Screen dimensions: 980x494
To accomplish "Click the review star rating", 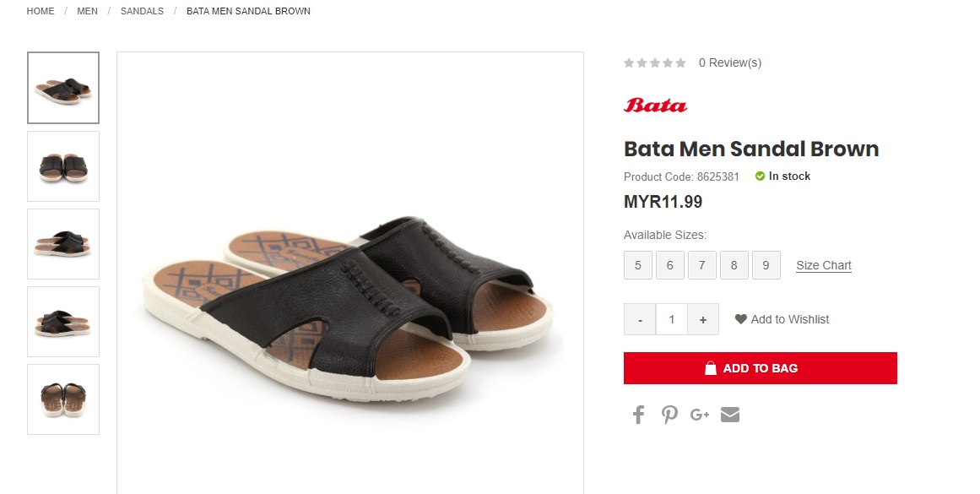I will click(655, 62).
